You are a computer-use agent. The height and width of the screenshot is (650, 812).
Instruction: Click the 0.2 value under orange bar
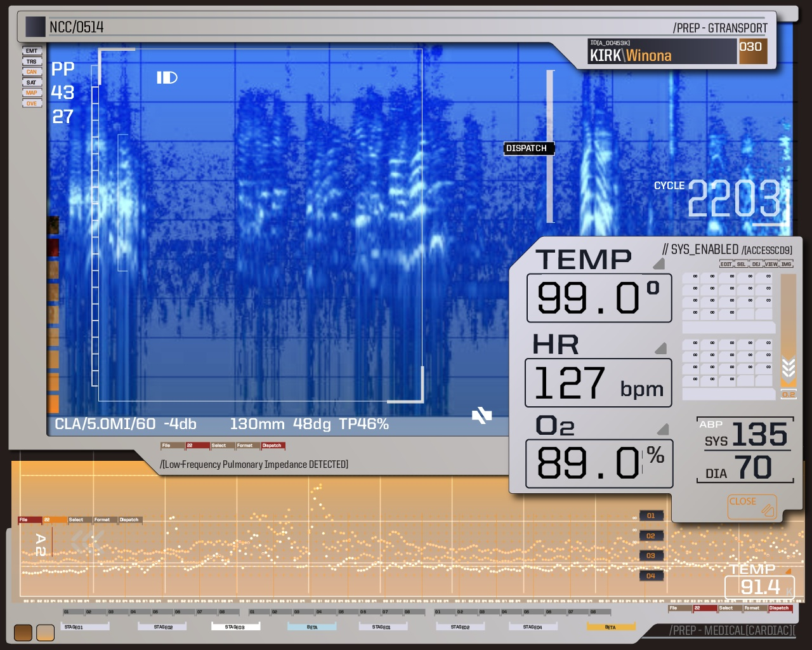click(789, 395)
